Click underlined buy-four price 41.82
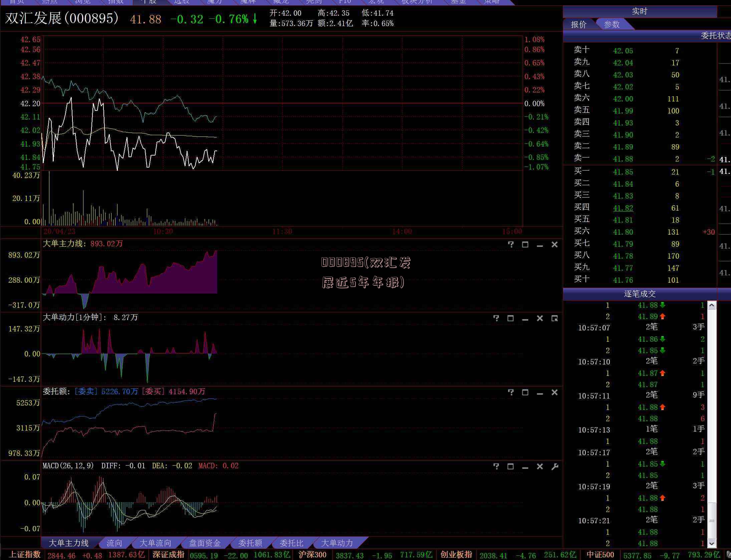 623,208
